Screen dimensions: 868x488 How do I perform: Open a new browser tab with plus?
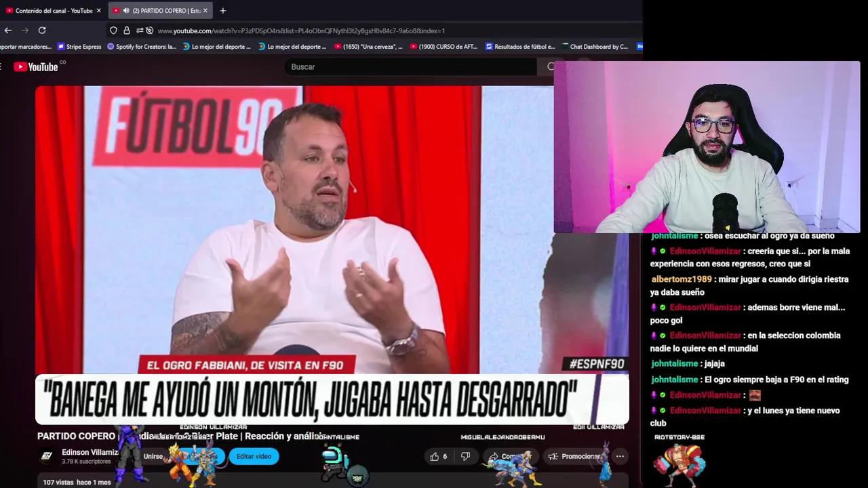[223, 10]
